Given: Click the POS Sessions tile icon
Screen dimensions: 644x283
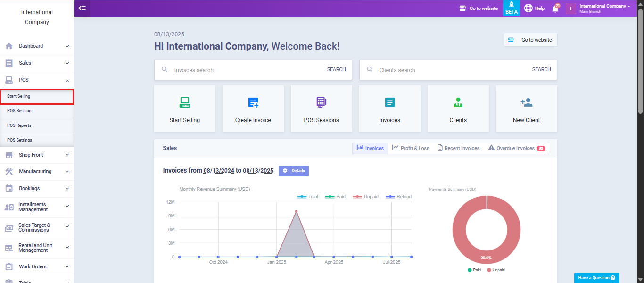Looking at the screenshot, I should point(321,102).
